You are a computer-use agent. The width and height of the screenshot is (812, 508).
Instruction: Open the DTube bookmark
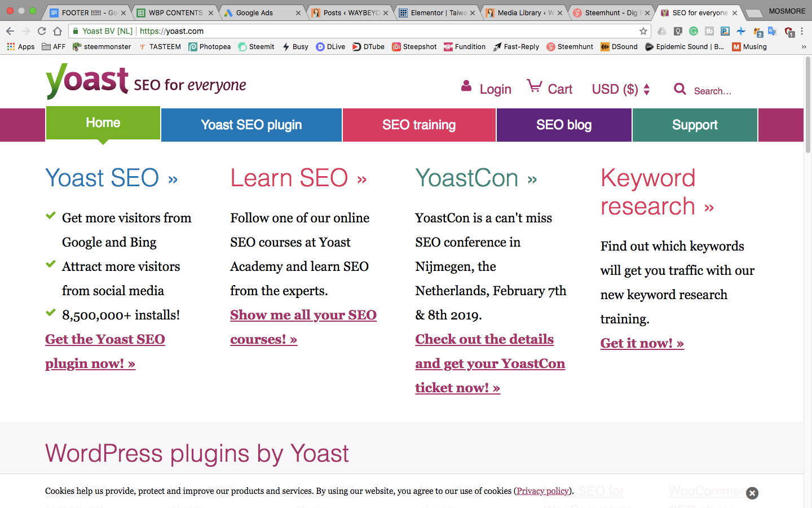tap(368, 47)
